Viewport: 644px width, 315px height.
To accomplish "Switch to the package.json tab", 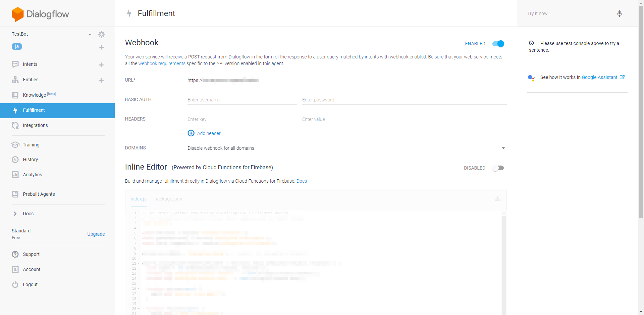I will click(x=168, y=199).
